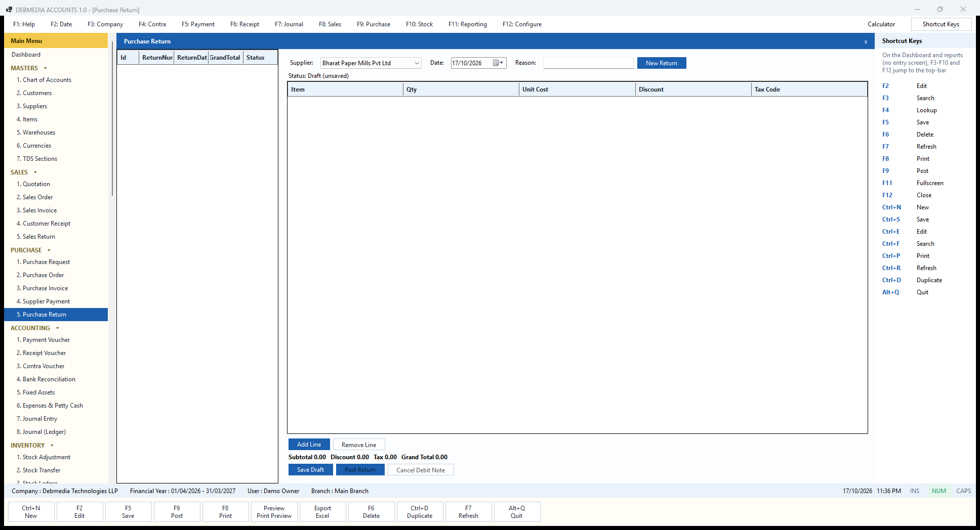Click the Unit Cost column header
The image size is (980, 530).
coord(577,90)
